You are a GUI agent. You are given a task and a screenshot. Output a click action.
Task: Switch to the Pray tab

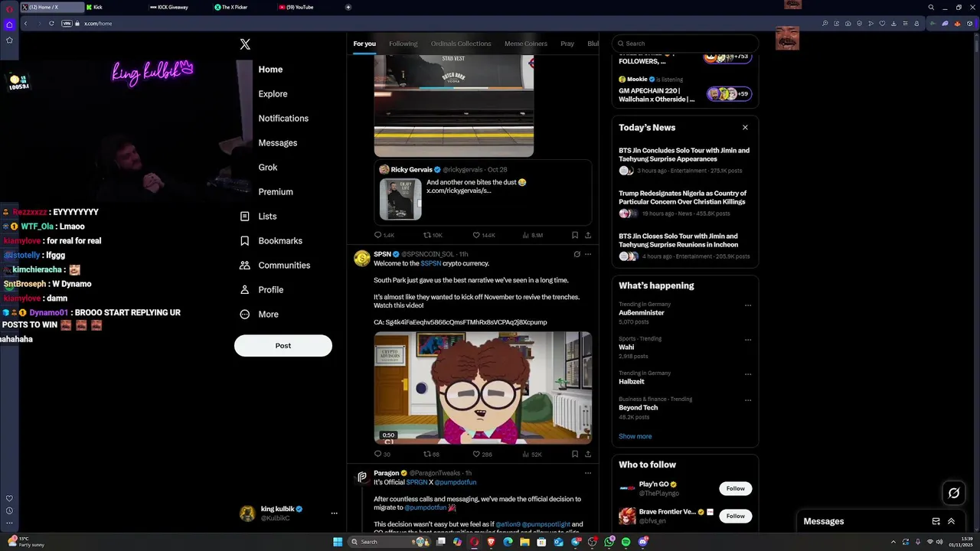point(567,44)
